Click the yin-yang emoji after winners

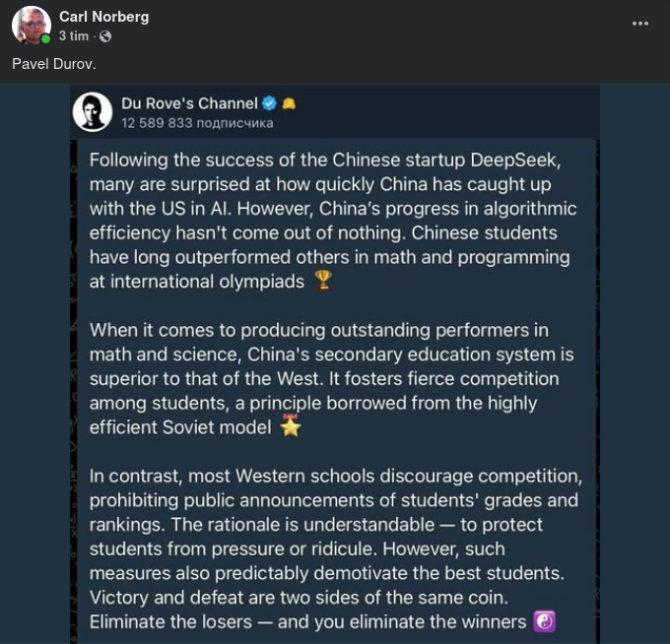click(544, 621)
